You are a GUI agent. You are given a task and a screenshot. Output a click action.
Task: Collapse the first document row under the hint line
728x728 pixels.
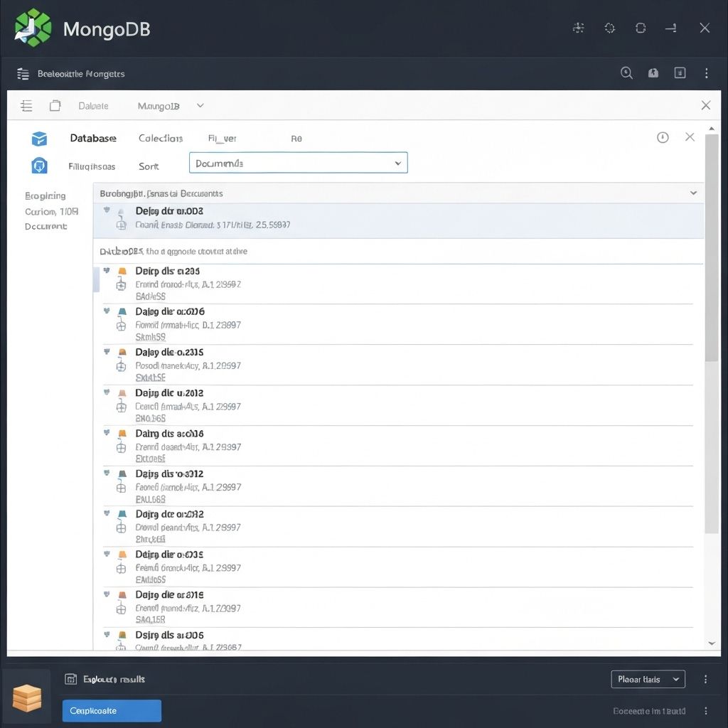click(x=107, y=271)
